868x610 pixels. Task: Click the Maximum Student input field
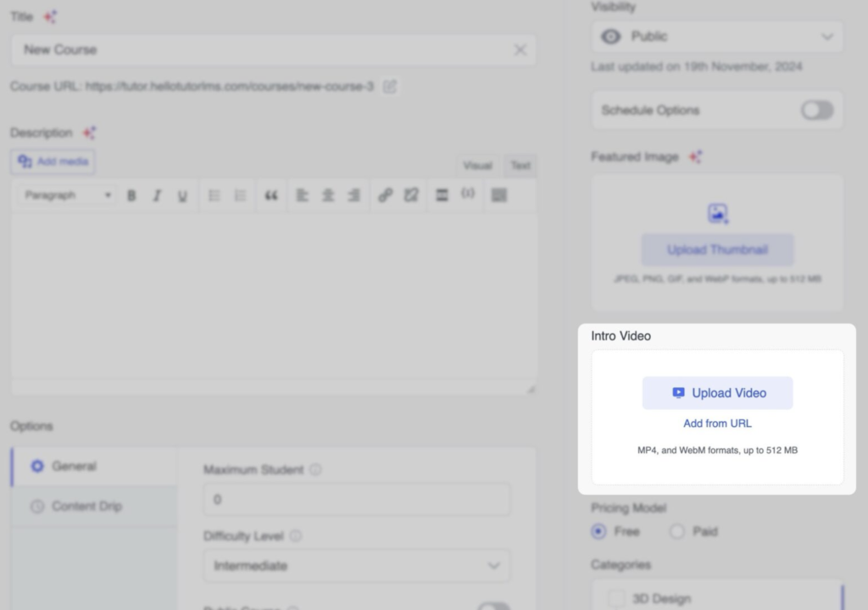[357, 500]
